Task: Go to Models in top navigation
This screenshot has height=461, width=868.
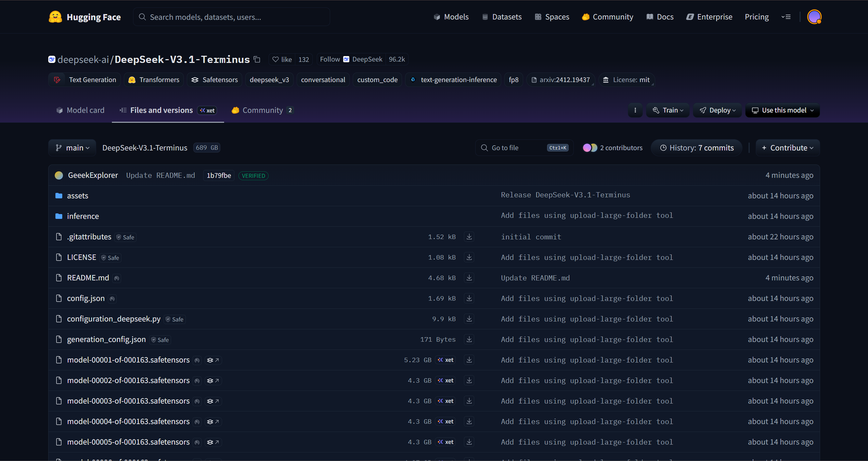Action: tap(451, 17)
